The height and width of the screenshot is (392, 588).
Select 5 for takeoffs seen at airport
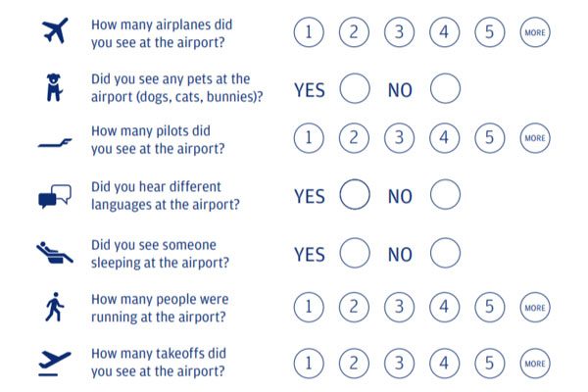click(x=490, y=364)
